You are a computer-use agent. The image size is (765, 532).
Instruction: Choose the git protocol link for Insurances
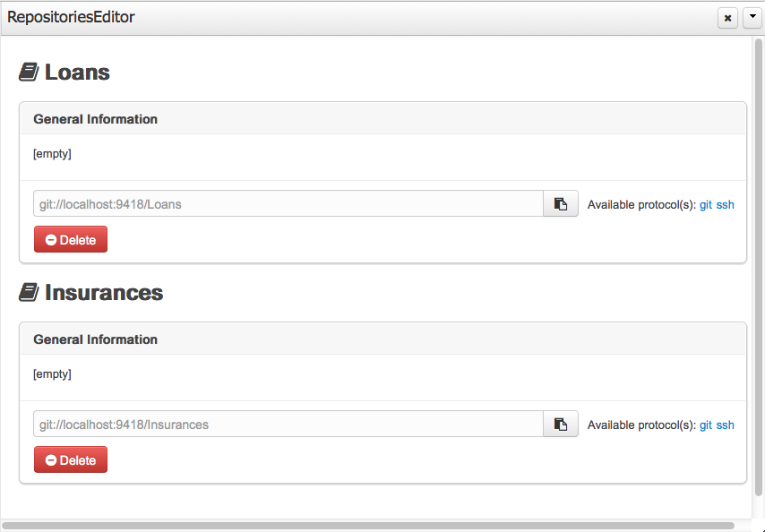click(x=706, y=425)
